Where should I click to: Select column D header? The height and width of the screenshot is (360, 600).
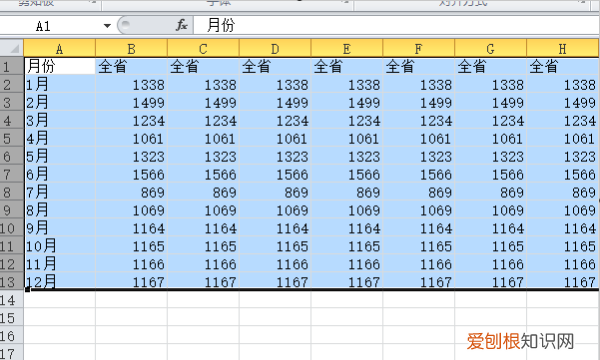click(x=275, y=49)
